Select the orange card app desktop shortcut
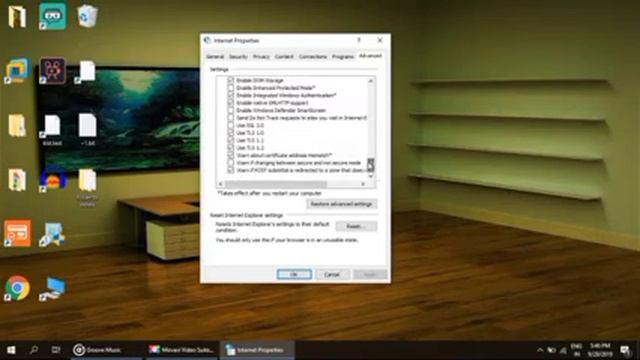The width and height of the screenshot is (640, 360). click(17, 233)
